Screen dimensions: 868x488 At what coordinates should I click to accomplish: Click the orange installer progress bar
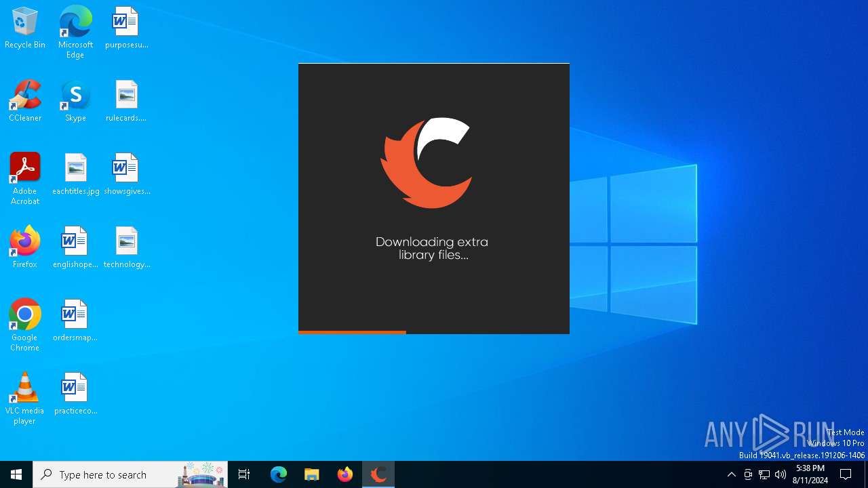click(x=352, y=332)
